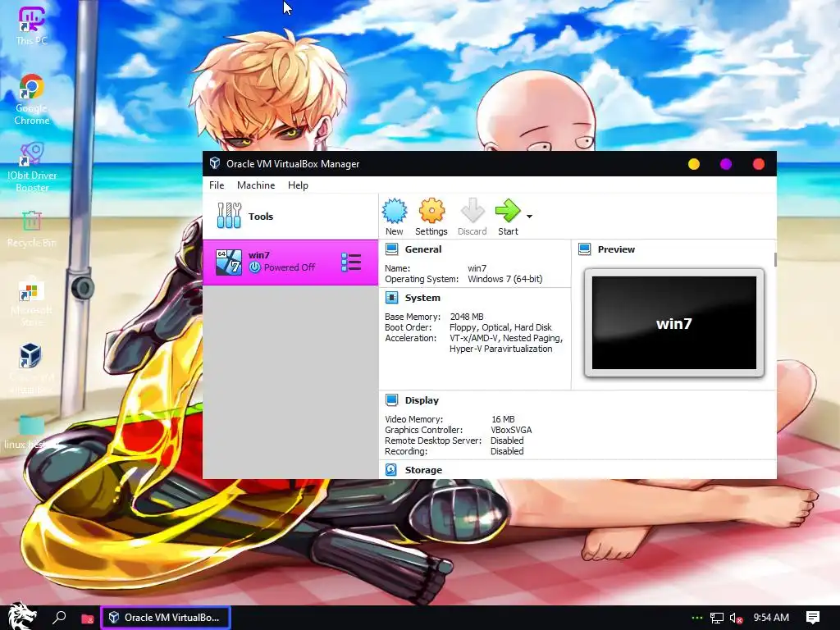This screenshot has width=840, height=630.
Task: Click the Preview section header
Action: coord(616,249)
